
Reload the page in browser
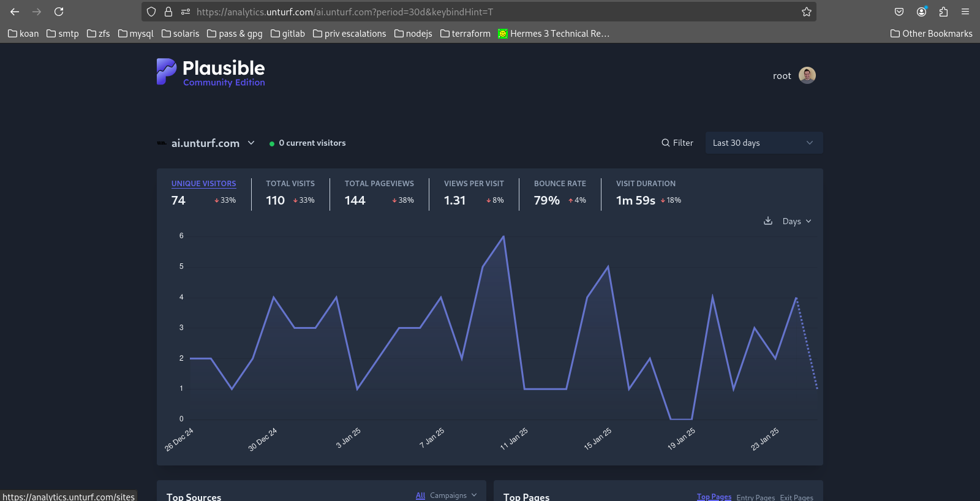coord(59,12)
